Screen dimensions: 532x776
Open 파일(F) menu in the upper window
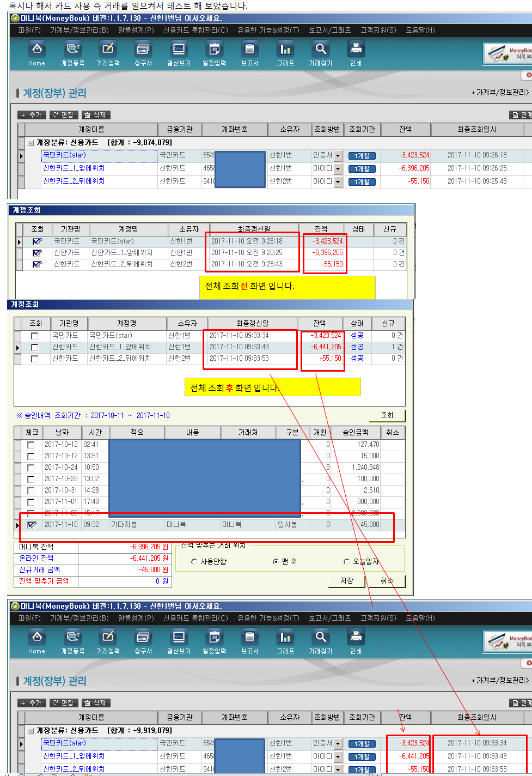[29, 30]
